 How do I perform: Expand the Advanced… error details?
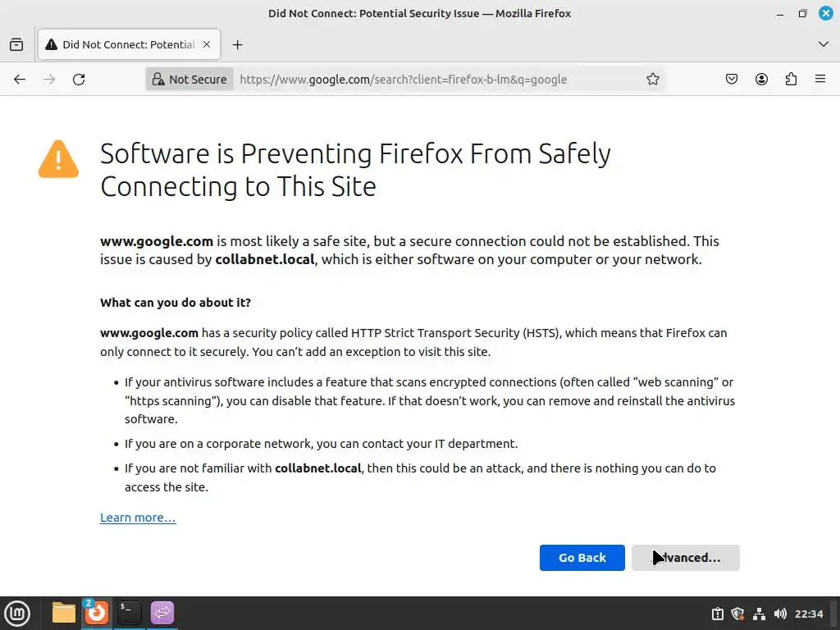tap(686, 558)
